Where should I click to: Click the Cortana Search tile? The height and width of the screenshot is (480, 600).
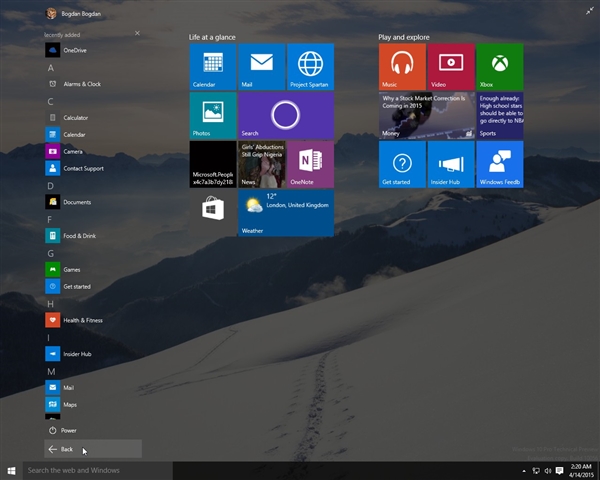tap(285, 115)
